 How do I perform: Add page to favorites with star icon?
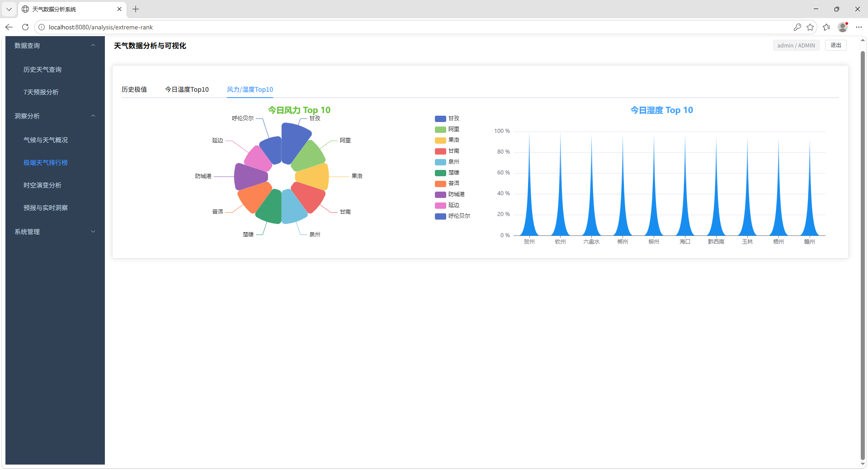pyautogui.click(x=810, y=27)
